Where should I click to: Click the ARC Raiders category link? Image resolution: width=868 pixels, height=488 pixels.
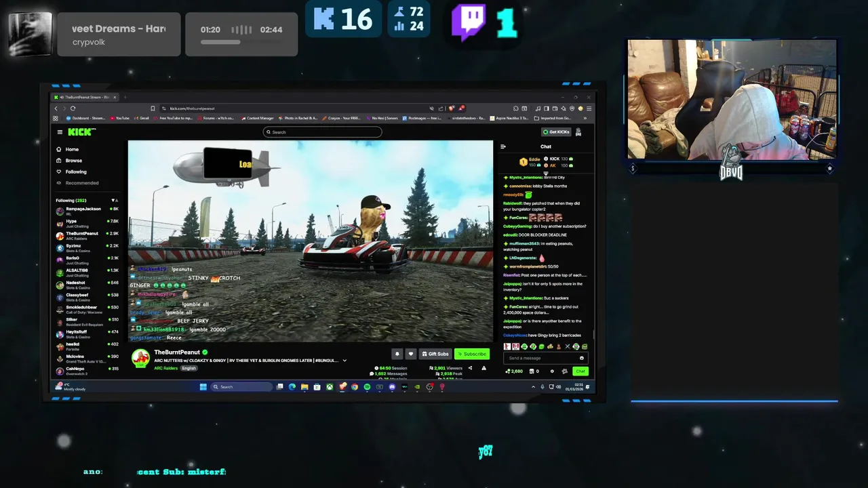pos(165,368)
